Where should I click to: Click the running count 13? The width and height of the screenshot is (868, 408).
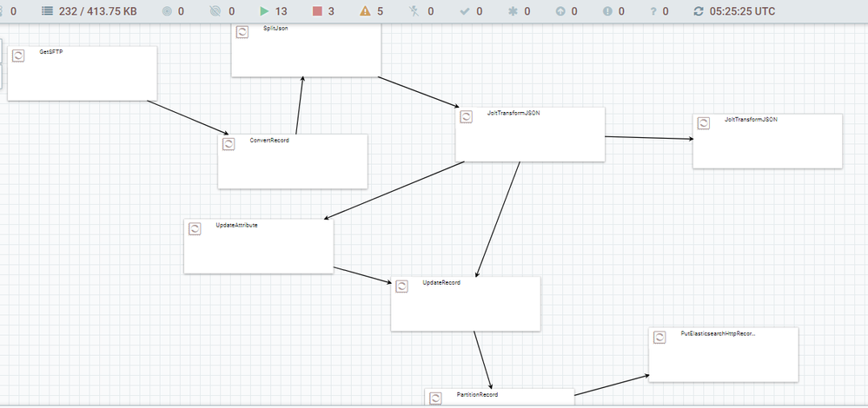pyautogui.click(x=282, y=11)
